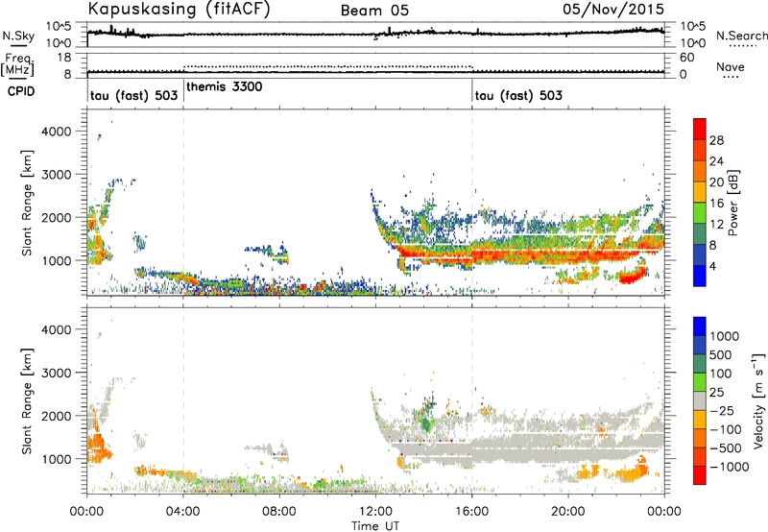Click the "-500" tick on the Velocity colorbar
Image resolution: width=768 pixels, height=532 pixels.
click(x=726, y=447)
